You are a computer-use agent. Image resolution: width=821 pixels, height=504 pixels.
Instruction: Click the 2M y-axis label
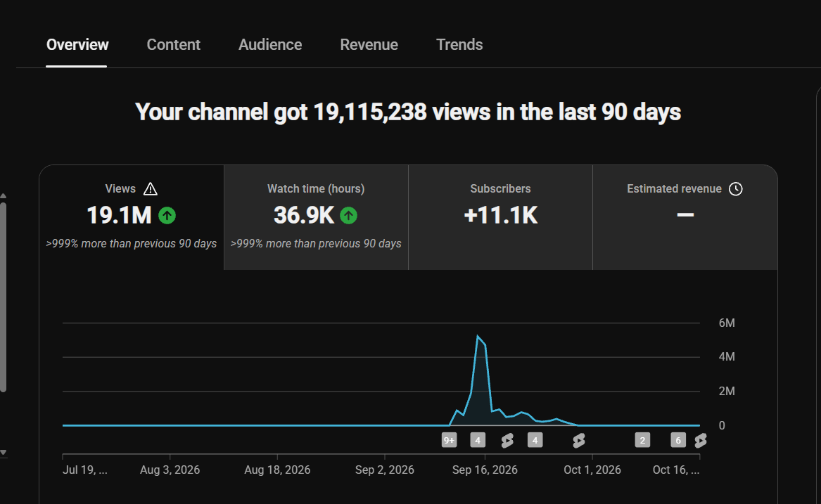[x=727, y=391]
